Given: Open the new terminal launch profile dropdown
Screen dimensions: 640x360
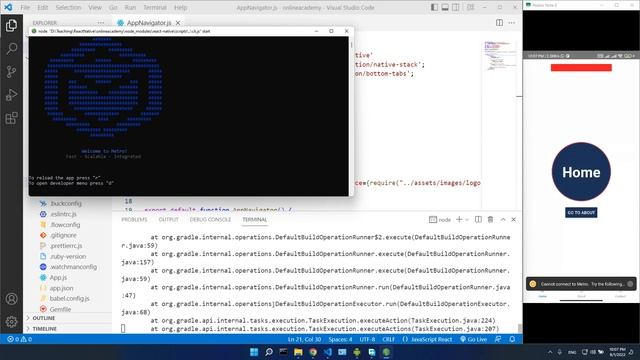Looking at the screenshot, I should pos(467,220).
